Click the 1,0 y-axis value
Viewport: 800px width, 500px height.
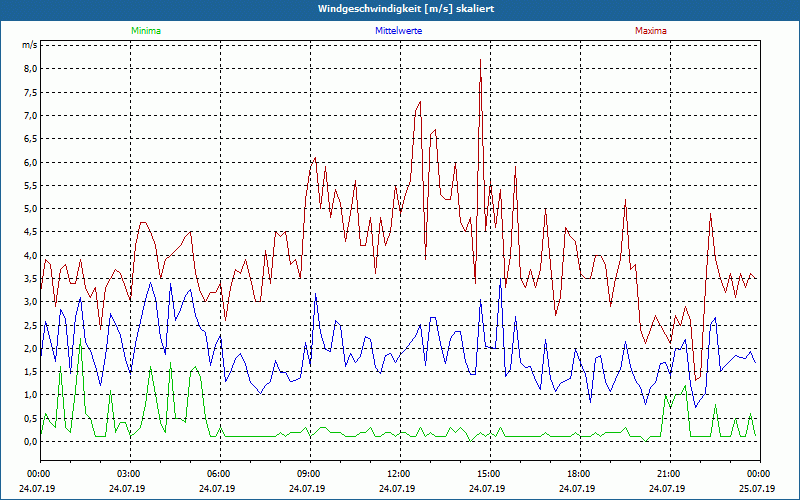click(31, 395)
